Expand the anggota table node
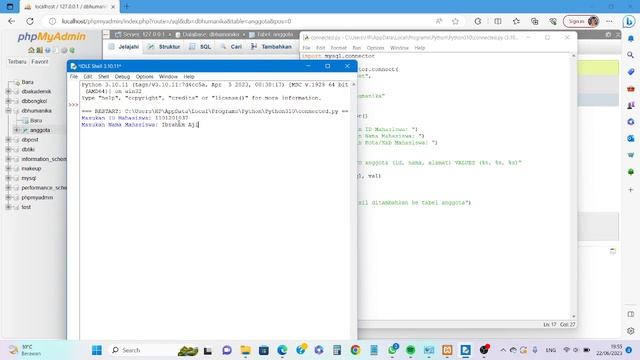Screen dimensions: 640x360 (x=16, y=130)
